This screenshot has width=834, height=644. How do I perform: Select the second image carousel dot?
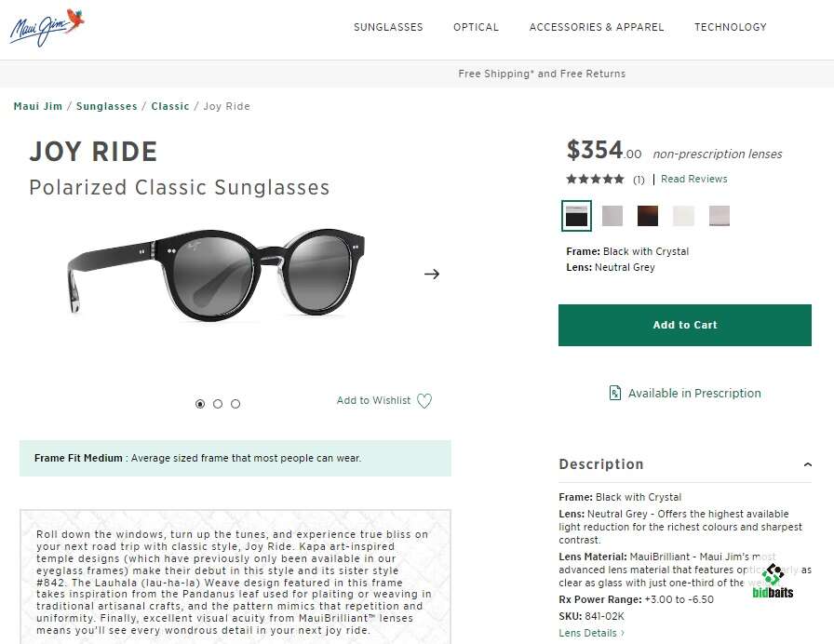click(x=218, y=404)
